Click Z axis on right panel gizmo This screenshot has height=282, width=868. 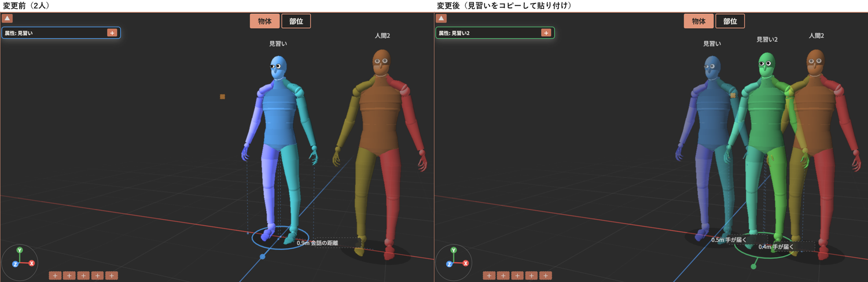449,264
